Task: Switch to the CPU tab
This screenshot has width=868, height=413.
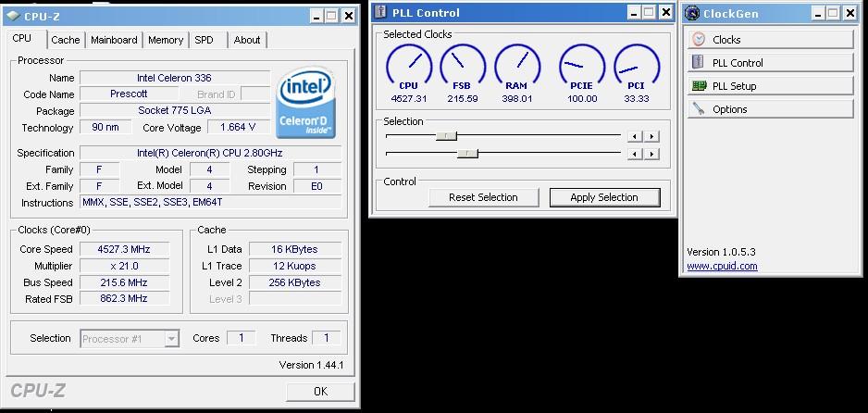Action: pos(22,38)
